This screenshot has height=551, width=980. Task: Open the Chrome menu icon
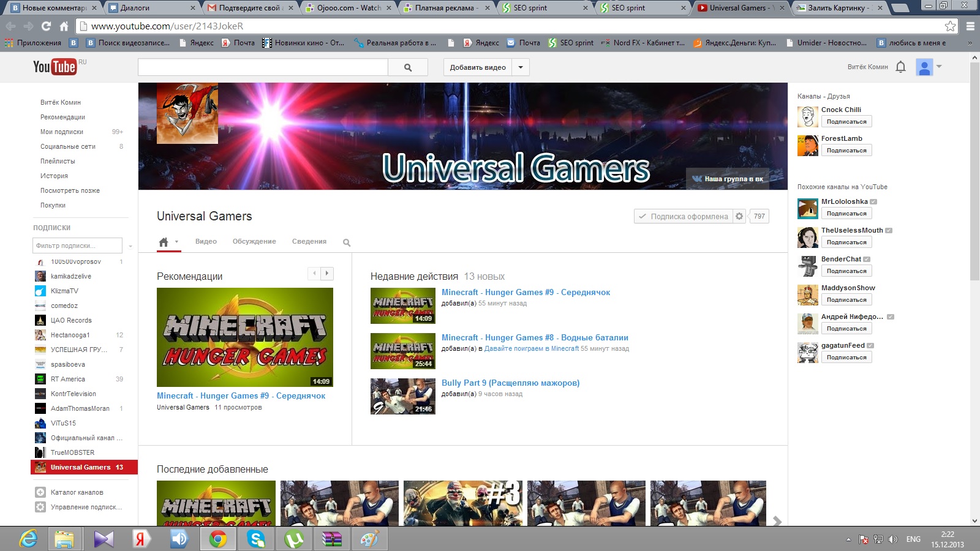pyautogui.click(x=970, y=26)
